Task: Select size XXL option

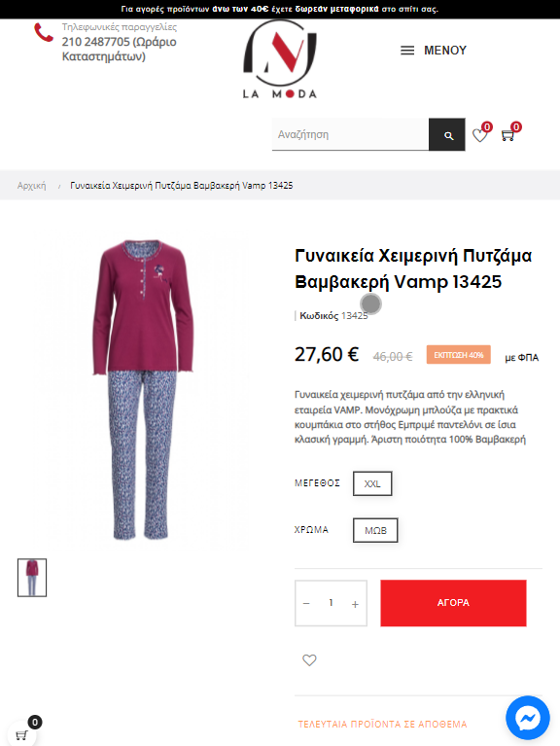Action: [x=372, y=483]
